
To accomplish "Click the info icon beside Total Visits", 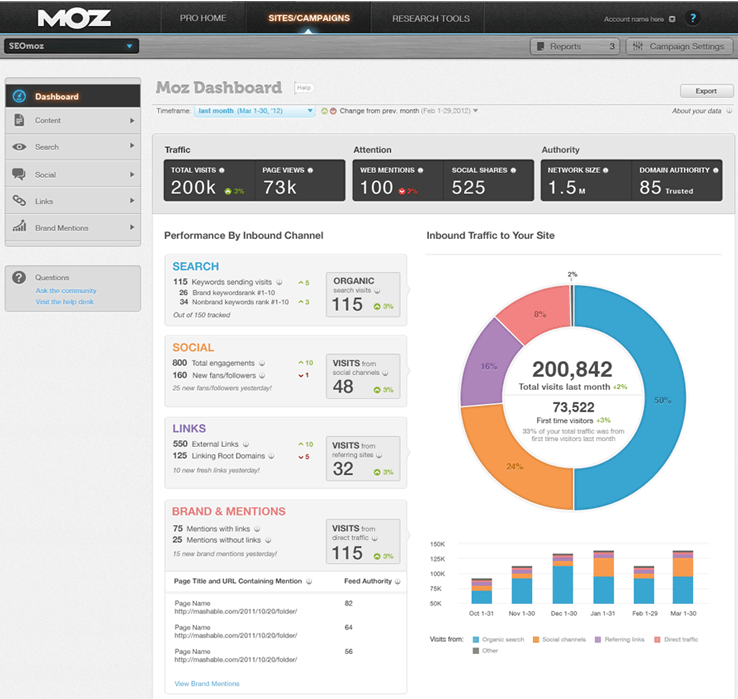I will (222, 170).
